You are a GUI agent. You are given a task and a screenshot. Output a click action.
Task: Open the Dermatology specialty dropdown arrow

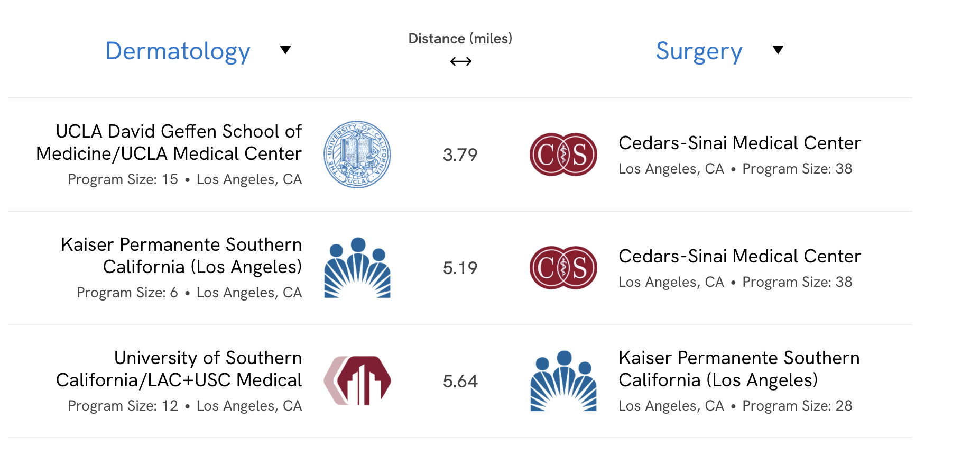(285, 50)
